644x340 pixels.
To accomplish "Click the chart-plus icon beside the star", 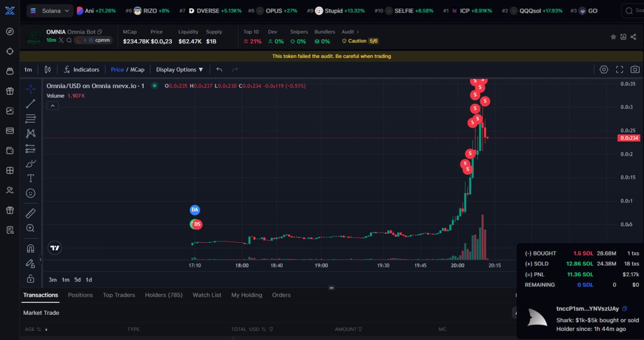I will (624, 37).
